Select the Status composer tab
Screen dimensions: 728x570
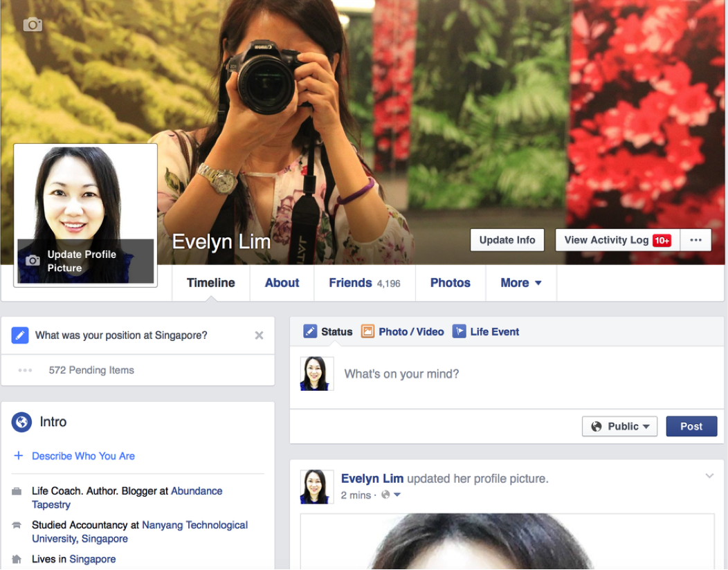pos(328,331)
